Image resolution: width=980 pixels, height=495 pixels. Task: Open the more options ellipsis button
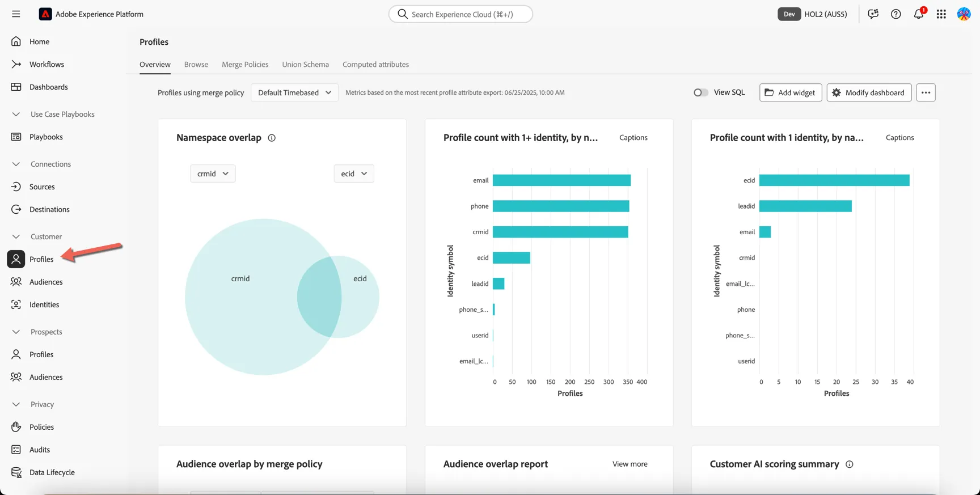[x=926, y=92]
